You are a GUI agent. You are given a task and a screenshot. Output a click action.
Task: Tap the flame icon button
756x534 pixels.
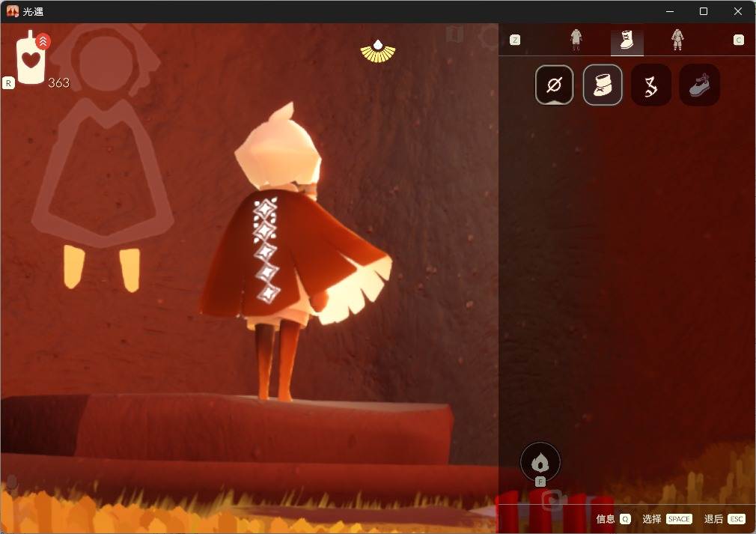[540, 462]
